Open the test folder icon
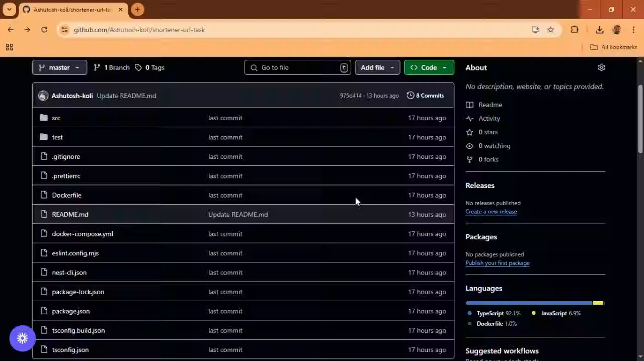The image size is (644, 361). tap(44, 137)
